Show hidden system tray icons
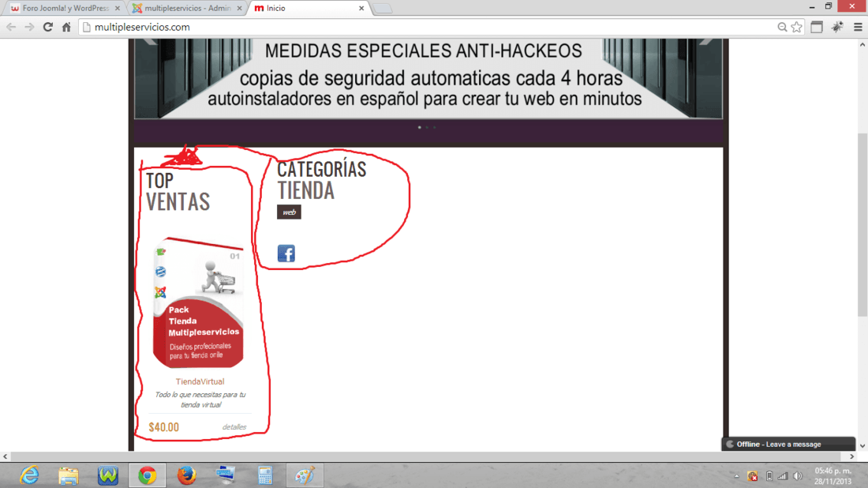The image size is (868, 488). coord(736,476)
